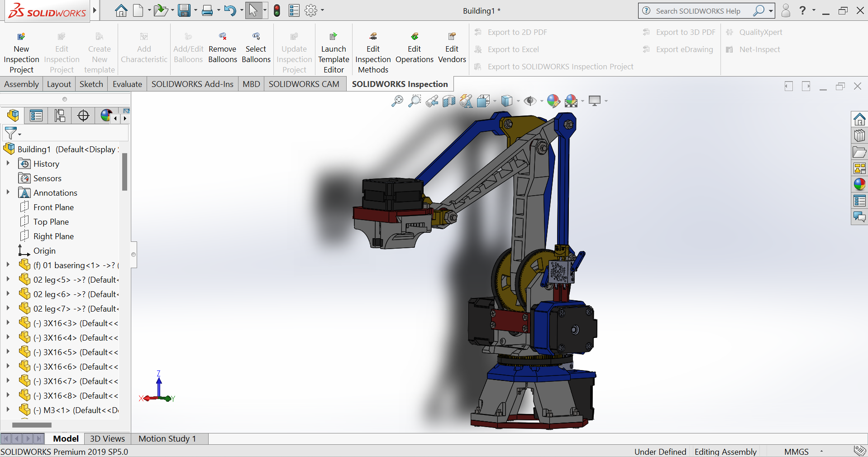Open the SOLIDWORKS menu flyout arrow

pos(95,10)
